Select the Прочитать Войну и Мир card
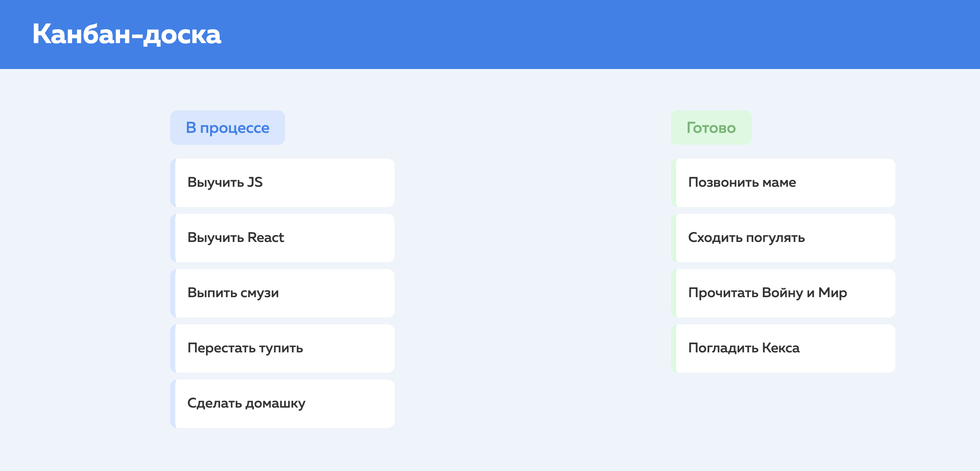The width and height of the screenshot is (980, 471). pyautogui.click(x=783, y=293)
